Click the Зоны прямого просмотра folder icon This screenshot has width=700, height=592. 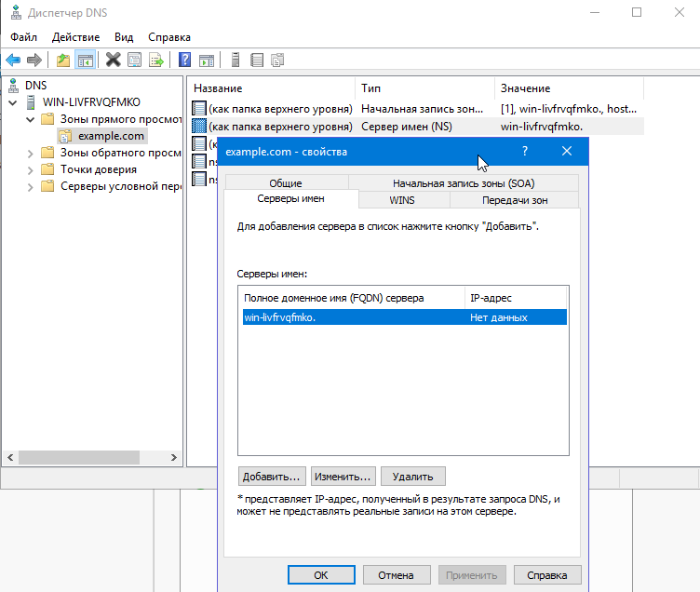tap(47, 119)
